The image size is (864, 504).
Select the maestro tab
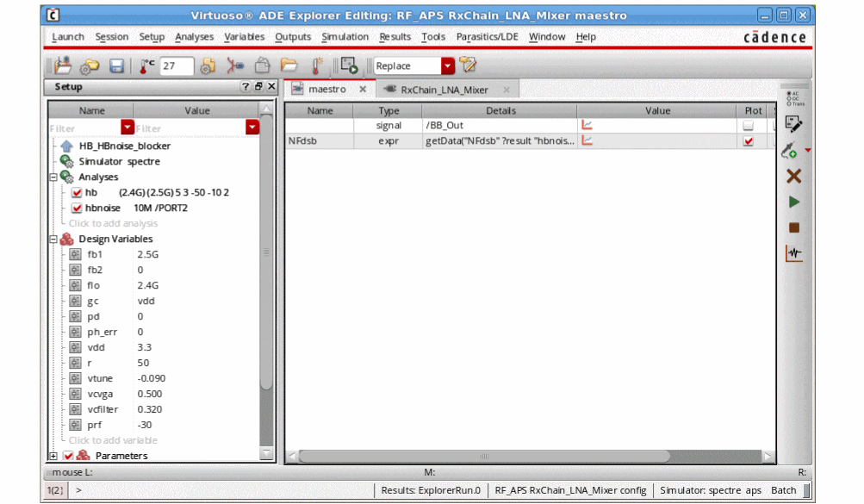tap(326, 89)
